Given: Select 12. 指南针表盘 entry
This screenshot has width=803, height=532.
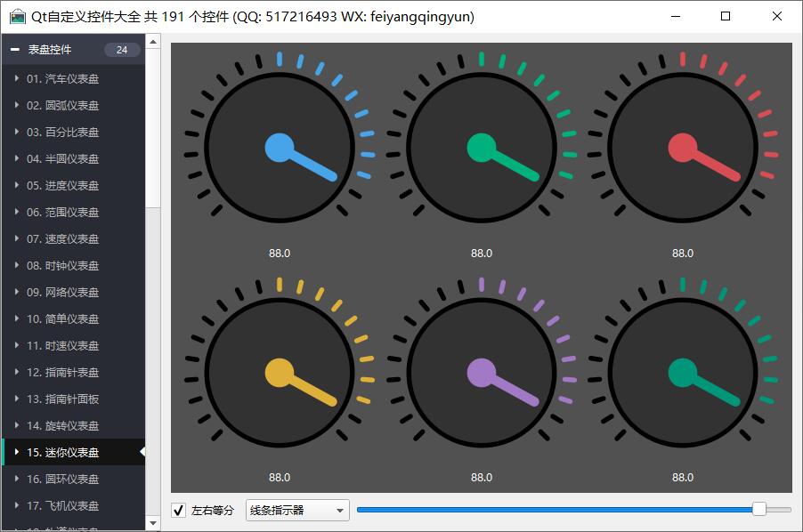Looking at the screenshot, I should (x=62, y=373).
